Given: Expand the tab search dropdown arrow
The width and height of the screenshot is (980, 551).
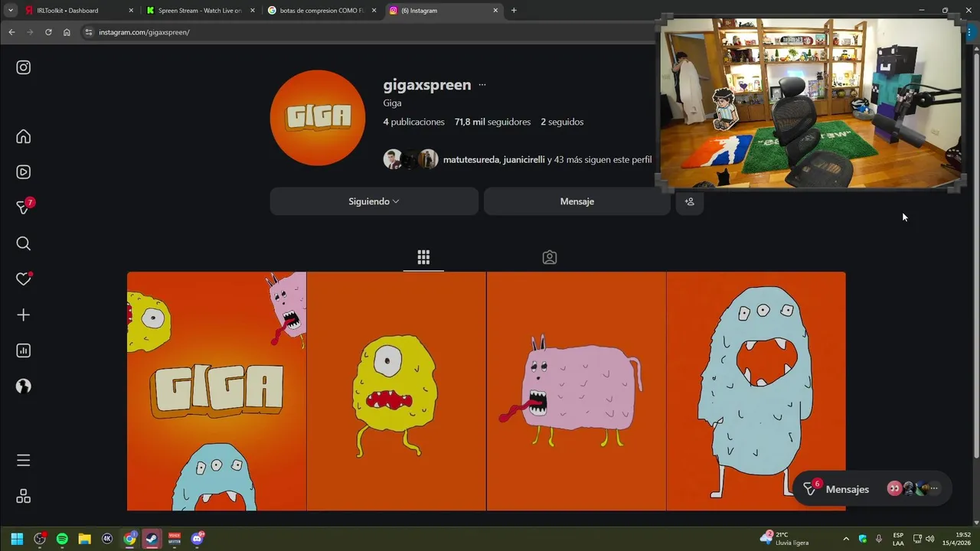Looking at the screenshot, I should point(11,11).
